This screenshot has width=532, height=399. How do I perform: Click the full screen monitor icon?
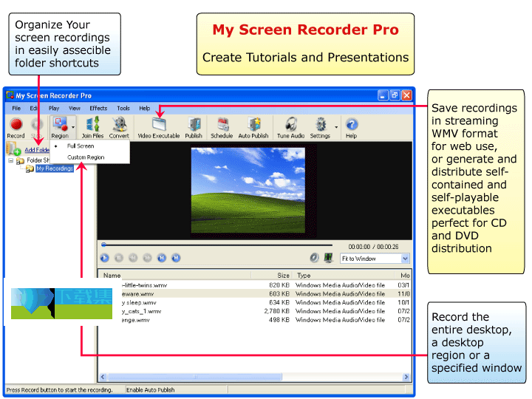[x=328, y=258]
